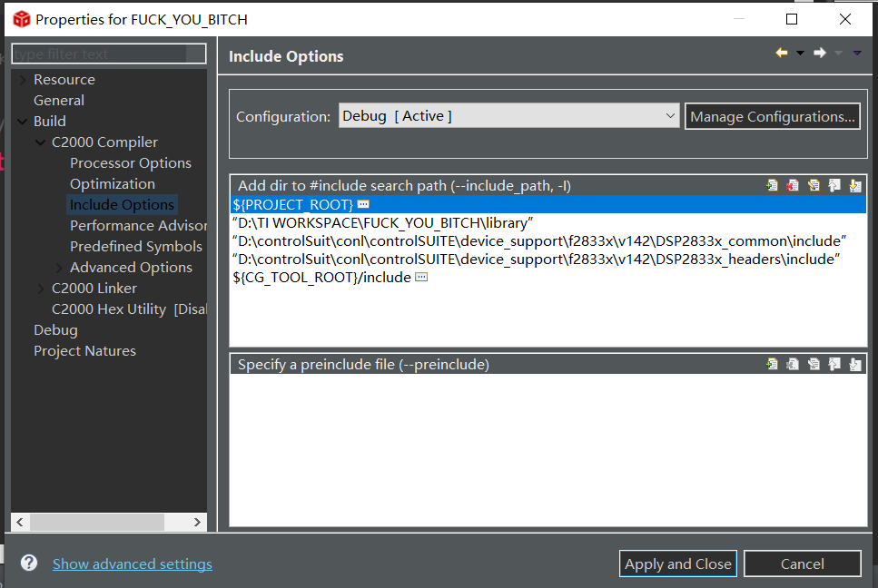Collapse the Build tree node
Screen dimensions: 878x588
click(x=23, y=122)
